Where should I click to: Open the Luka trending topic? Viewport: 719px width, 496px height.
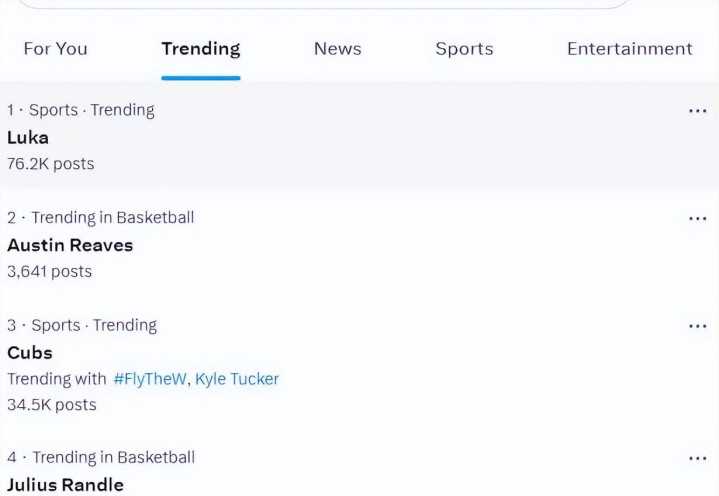[28, 138]
